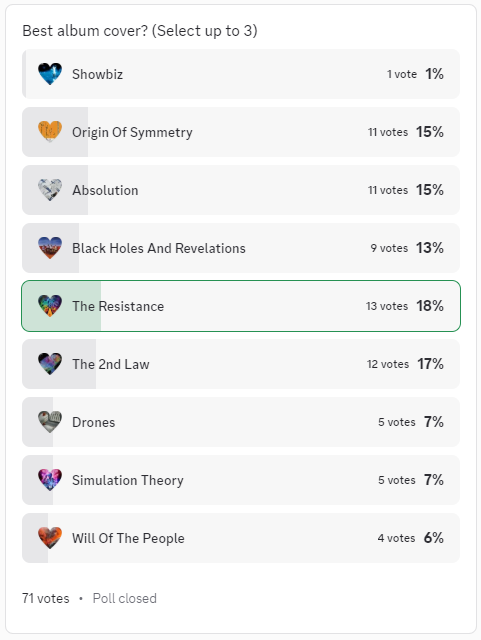The width and height of the screenshot is (481, 640).
Task: Click the "4 votes" count label
Action: tap(396, 538)
